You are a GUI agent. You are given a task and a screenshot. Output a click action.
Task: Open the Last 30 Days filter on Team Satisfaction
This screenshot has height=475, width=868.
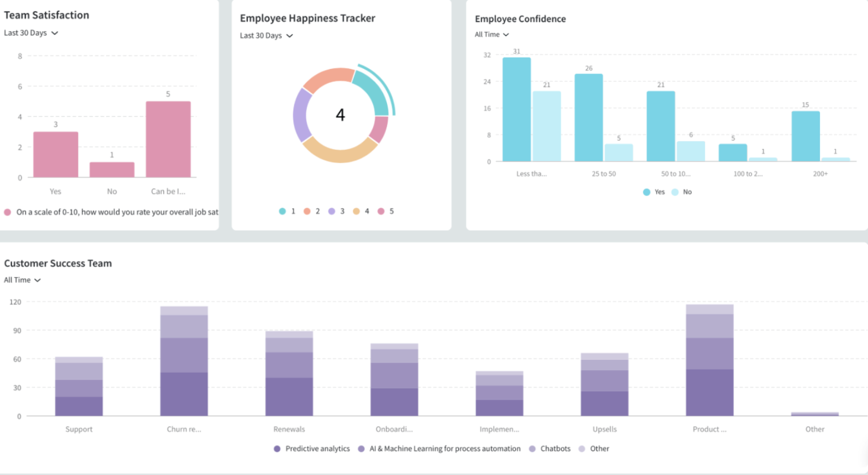click(31, 33)
